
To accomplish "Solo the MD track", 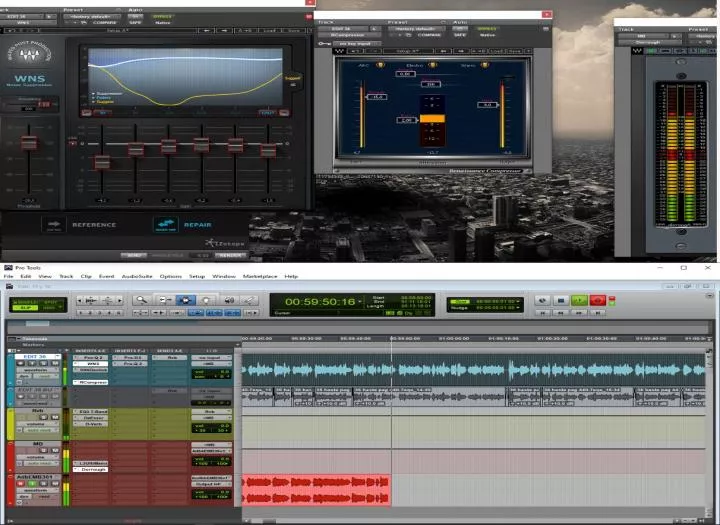I will pyautogui.click(x=44, y=451).
